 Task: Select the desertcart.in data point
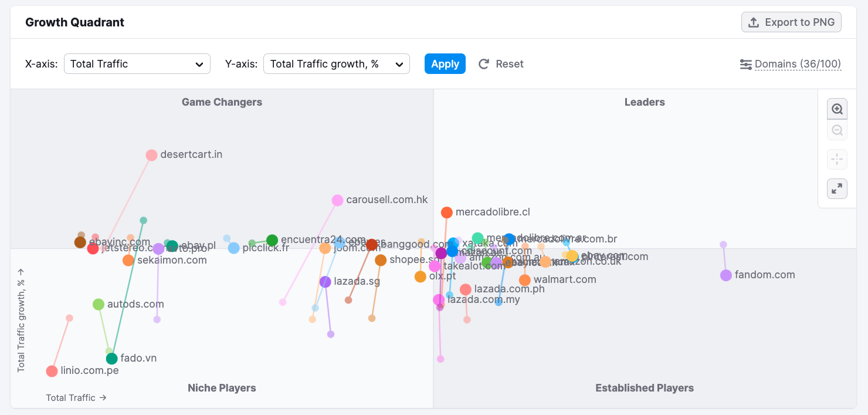tap(151, 155)
